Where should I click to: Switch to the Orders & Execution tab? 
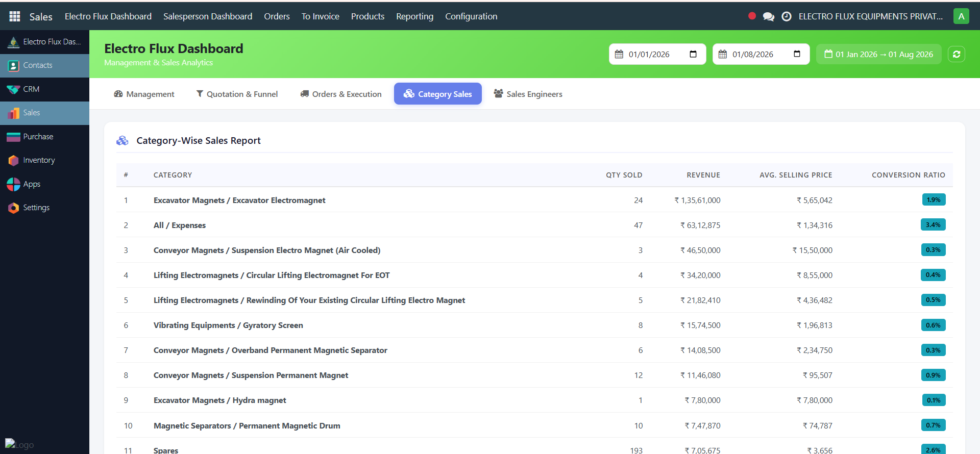pos(341,94)
